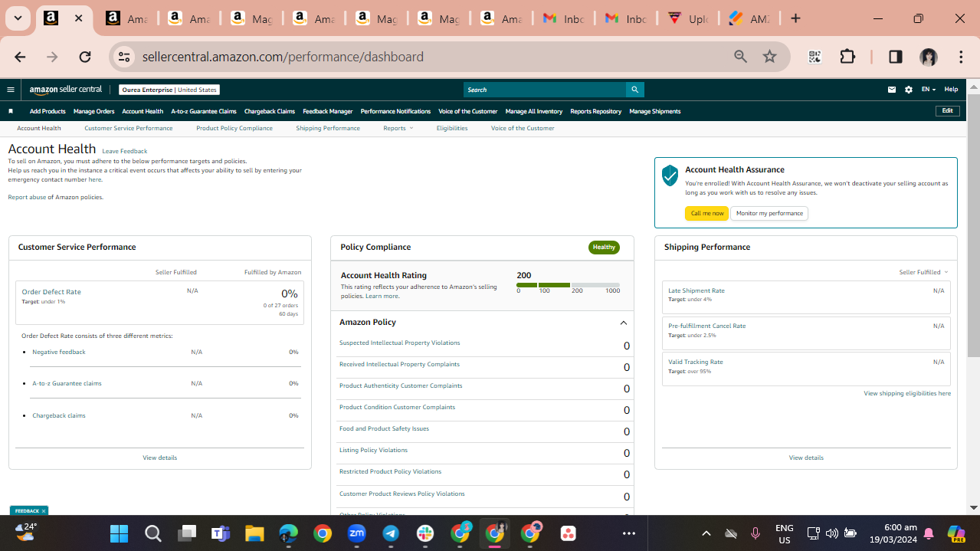Open Telegram from the taskbar

pos(391,533)
